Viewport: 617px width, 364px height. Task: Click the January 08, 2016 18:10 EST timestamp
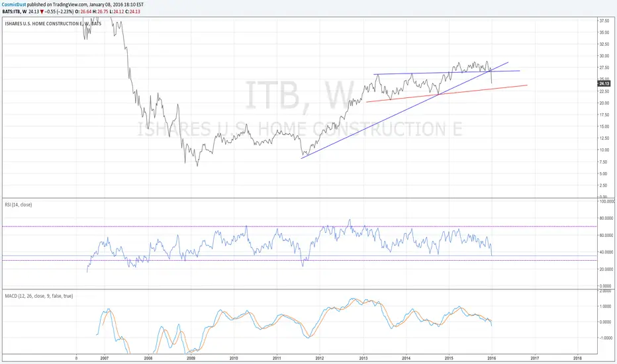pyautogui.click(x=116, y=5)
